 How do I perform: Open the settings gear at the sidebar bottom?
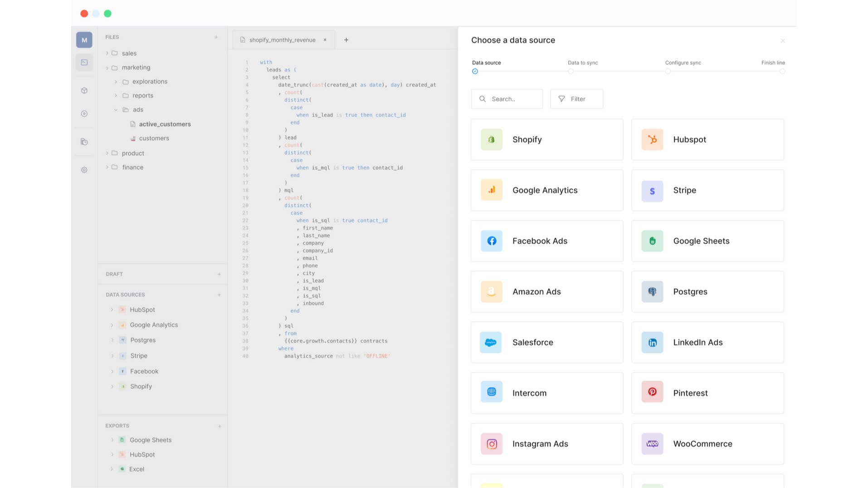[84, 170]
